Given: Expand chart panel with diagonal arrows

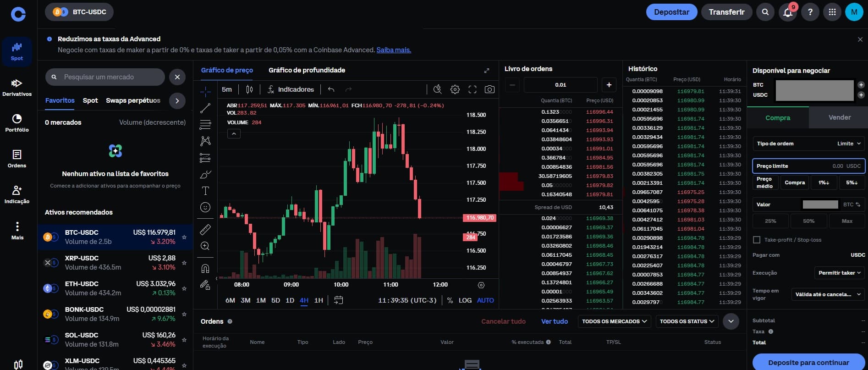Looking at the screenshot, I should point(487,71).
